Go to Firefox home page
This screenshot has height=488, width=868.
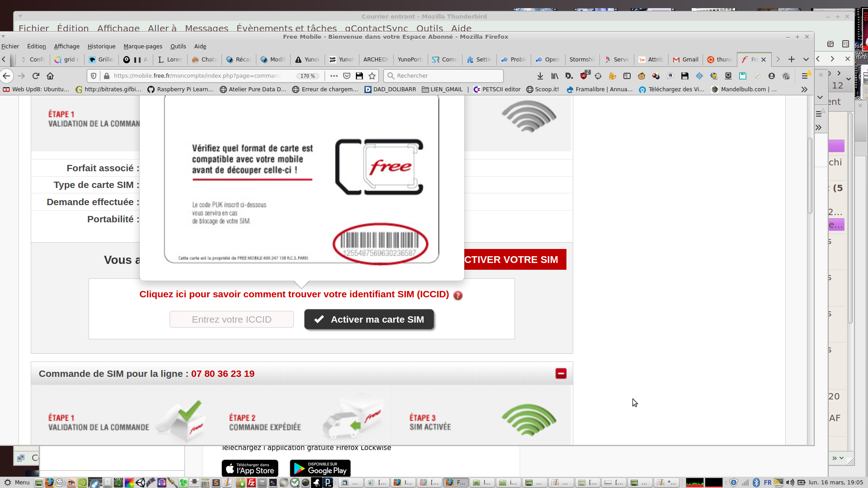(50, 76)
